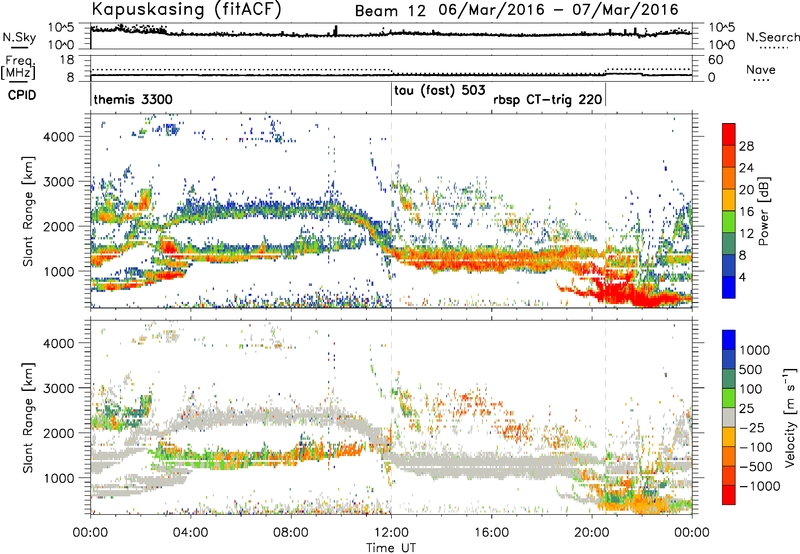The image size is (800, 554).
Task: Click the "Slant Range [km]" label of the power panel
Action: pos(28,211)
